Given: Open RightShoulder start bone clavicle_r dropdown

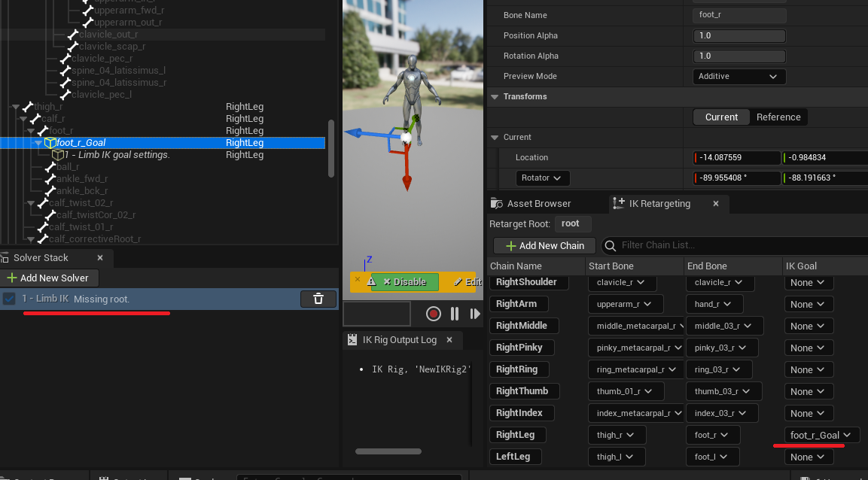Looking at the screenshot, I should (x=623, y=283).
